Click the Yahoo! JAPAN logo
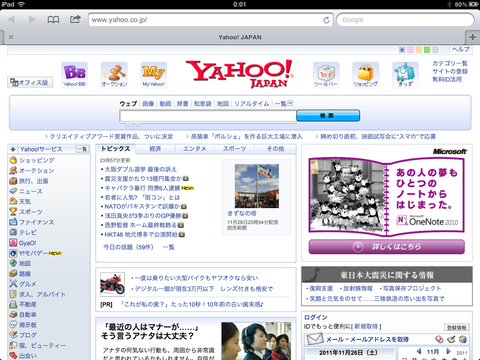Image resolution: width=480 pixels, height=360 pixels. click(240, 74)
